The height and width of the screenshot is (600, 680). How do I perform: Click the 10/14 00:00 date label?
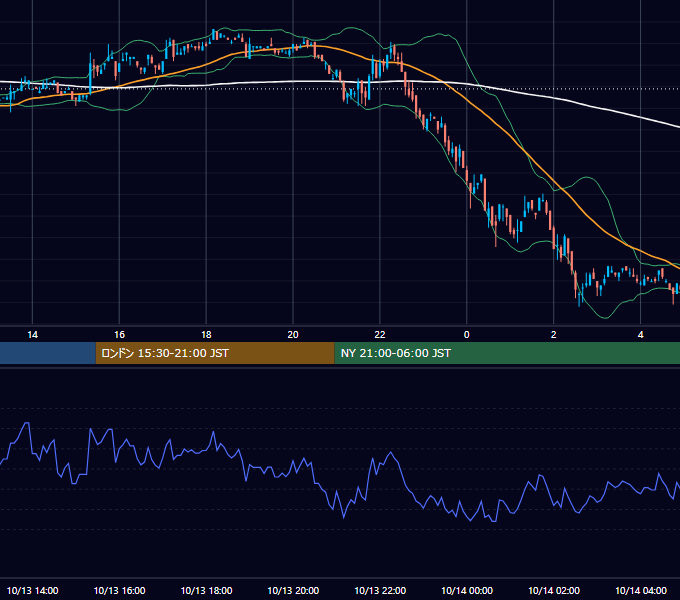[467, 590]
